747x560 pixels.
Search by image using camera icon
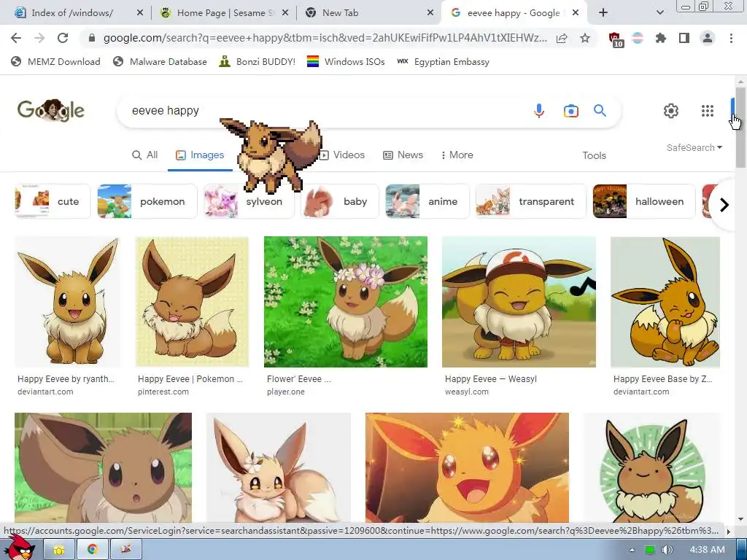[x=570, y=111]
